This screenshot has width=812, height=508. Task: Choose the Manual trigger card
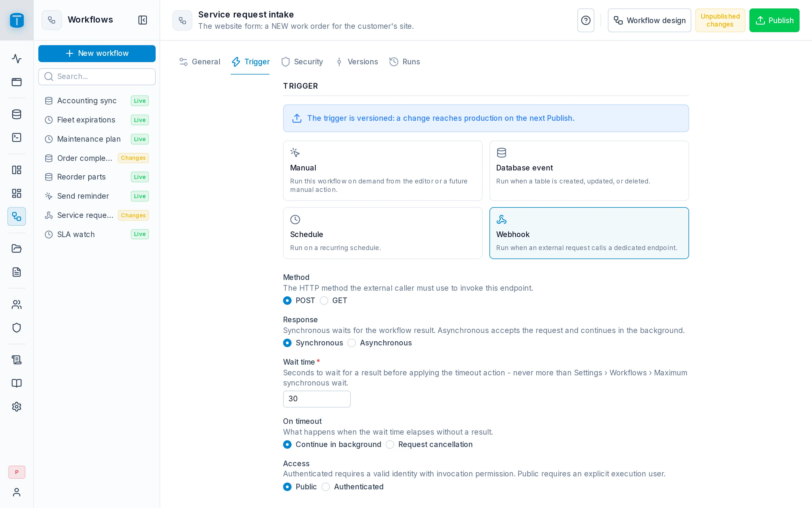[383, 171]
